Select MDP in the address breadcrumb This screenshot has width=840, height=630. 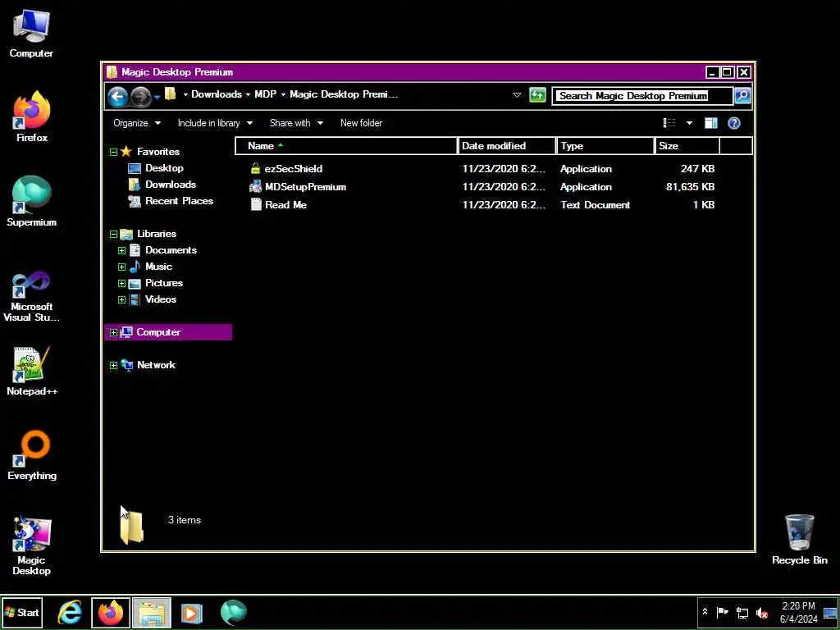tap(265, 94)
